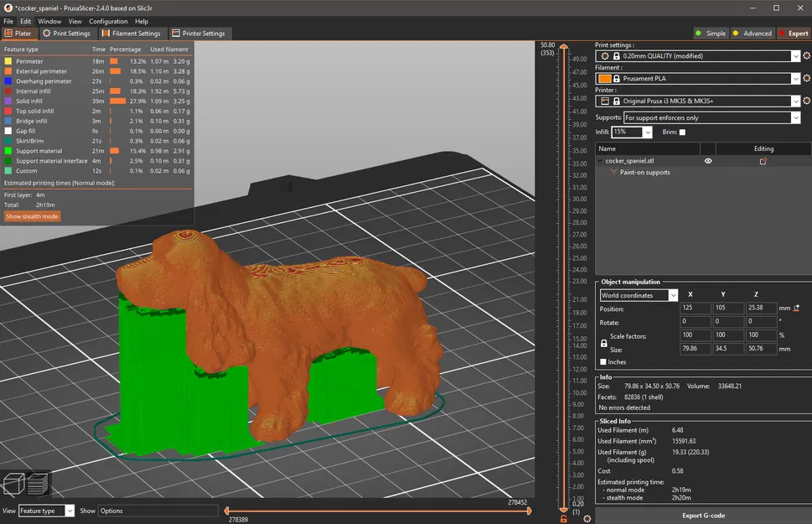Click the layer slider settings cog icon
The height and width of the screenshot is (524, 812).
(586, 517)
